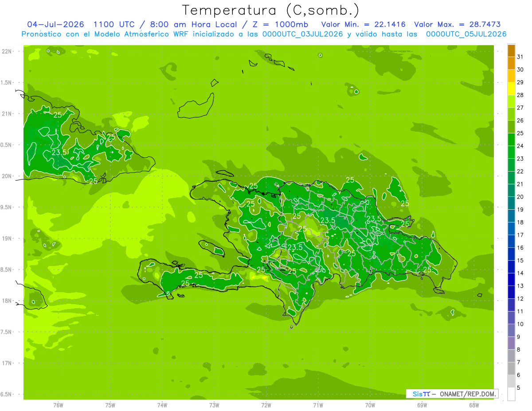Click the yellow color bar segment between 28 and 29

(x=511, y=89)
